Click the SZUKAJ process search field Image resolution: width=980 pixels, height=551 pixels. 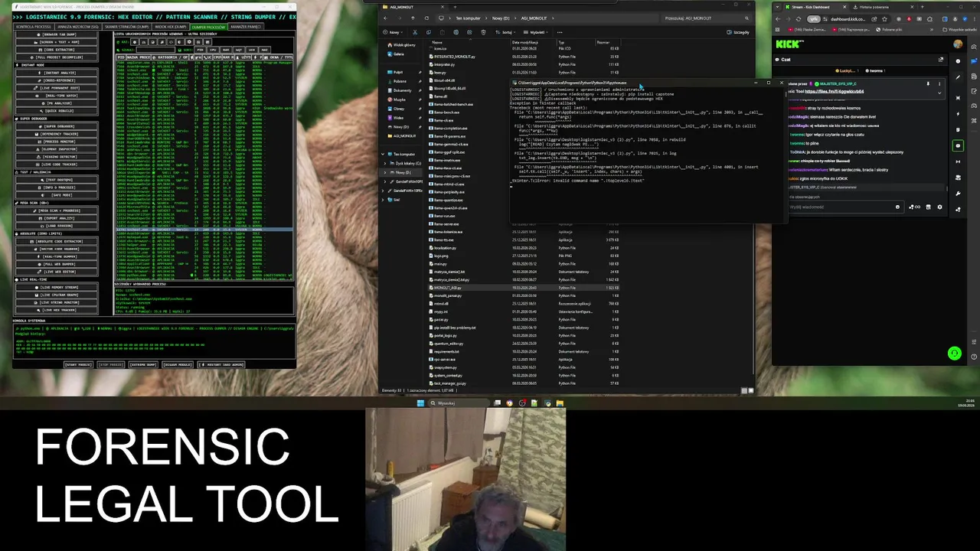pos(155,50)
